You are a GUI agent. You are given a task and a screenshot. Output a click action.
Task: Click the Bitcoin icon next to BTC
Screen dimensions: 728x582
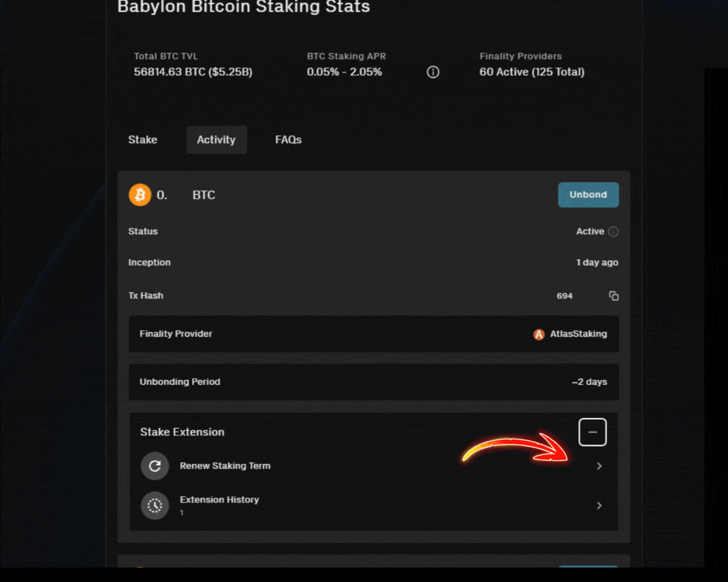click(x=139, y=195)
